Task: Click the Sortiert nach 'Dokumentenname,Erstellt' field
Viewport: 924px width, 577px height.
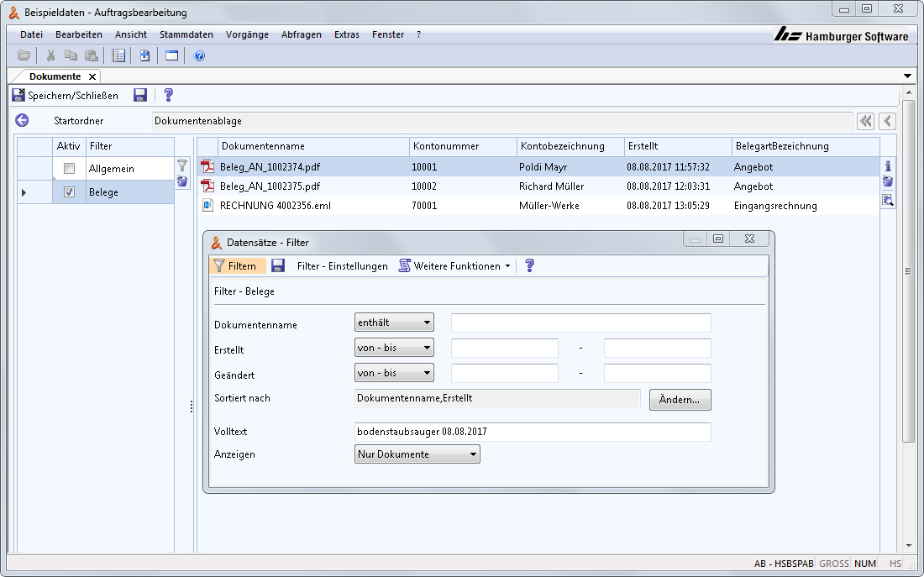Action: click(497, 398)
